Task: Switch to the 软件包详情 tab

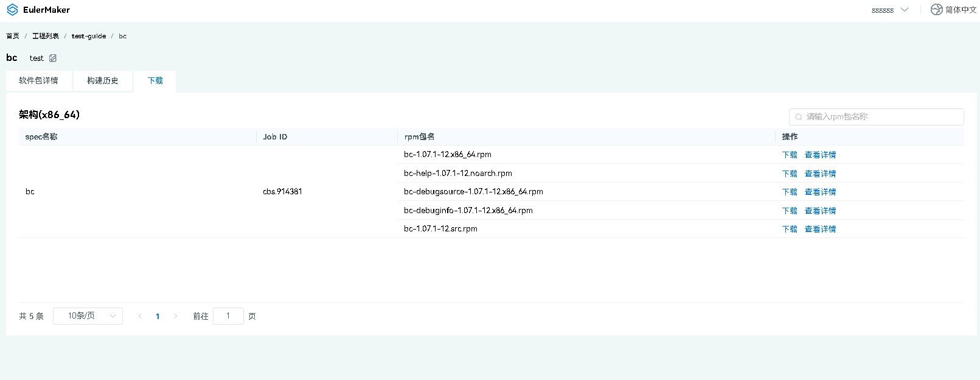Action: pos(38,80)
